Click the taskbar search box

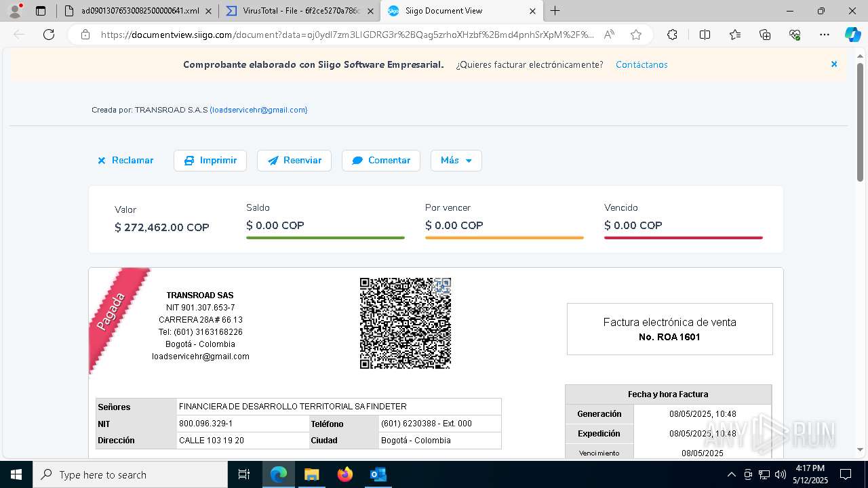pos(130,474)
